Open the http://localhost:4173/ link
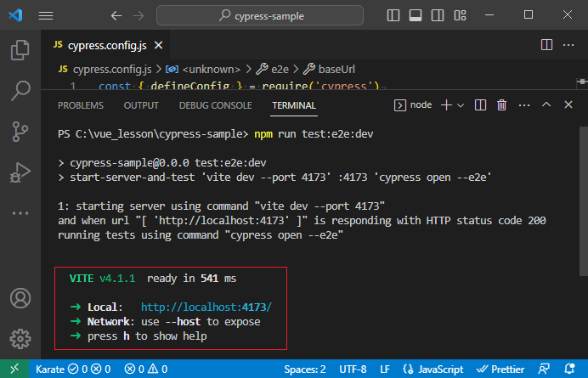The height and width of the screenshot is (378, 588). pos(206,307)
